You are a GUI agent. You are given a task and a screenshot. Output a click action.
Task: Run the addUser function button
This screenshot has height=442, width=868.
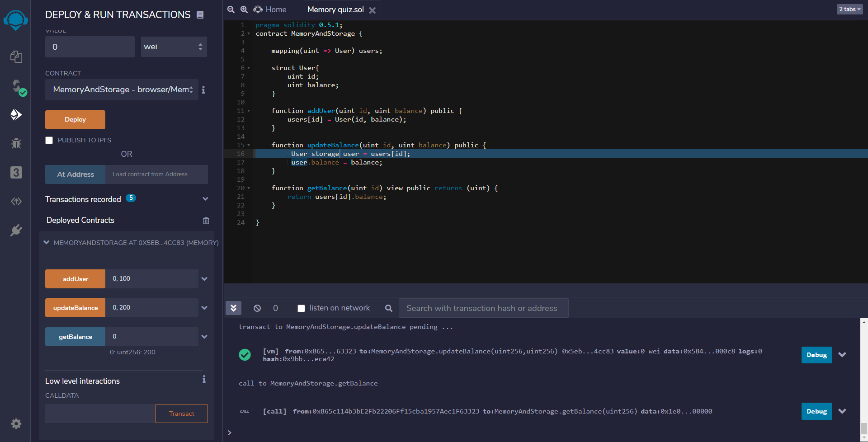pos(75,279)
